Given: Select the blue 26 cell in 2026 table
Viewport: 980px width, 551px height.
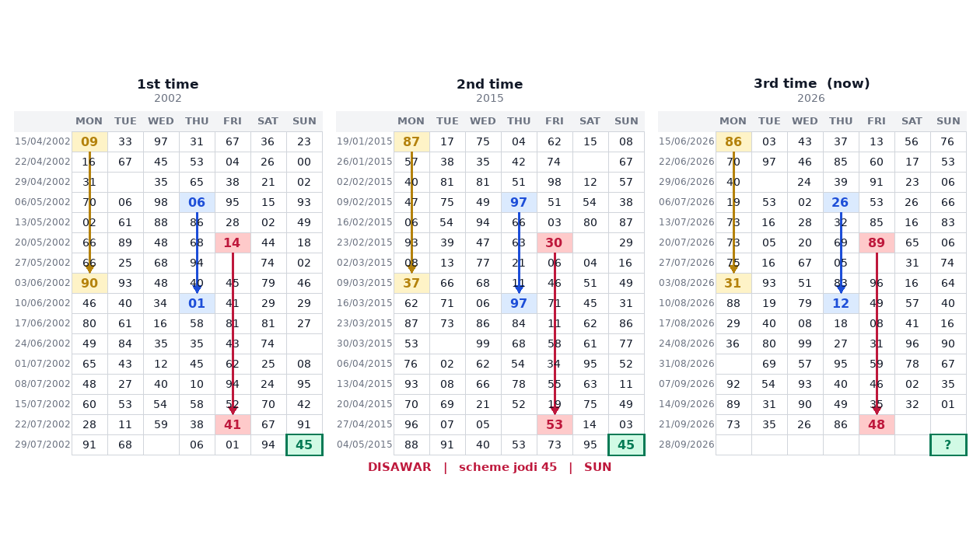Looking at the screenshot, I should pos(841,202).
